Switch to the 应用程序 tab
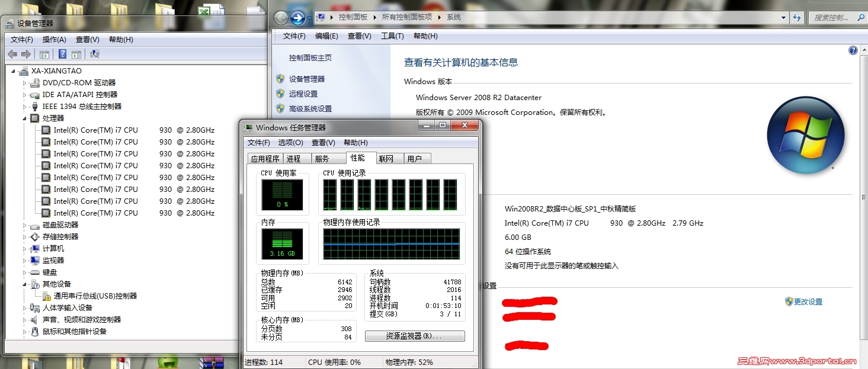 click(265, 159)
